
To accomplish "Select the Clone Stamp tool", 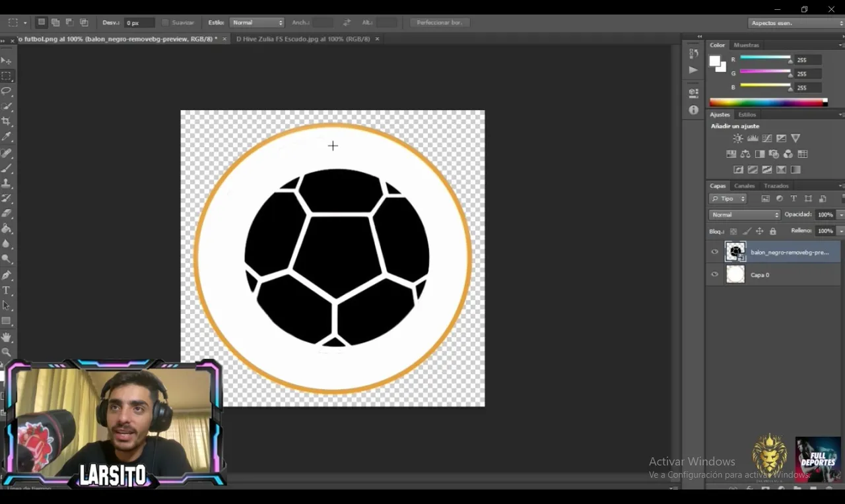I will point(7,183).
